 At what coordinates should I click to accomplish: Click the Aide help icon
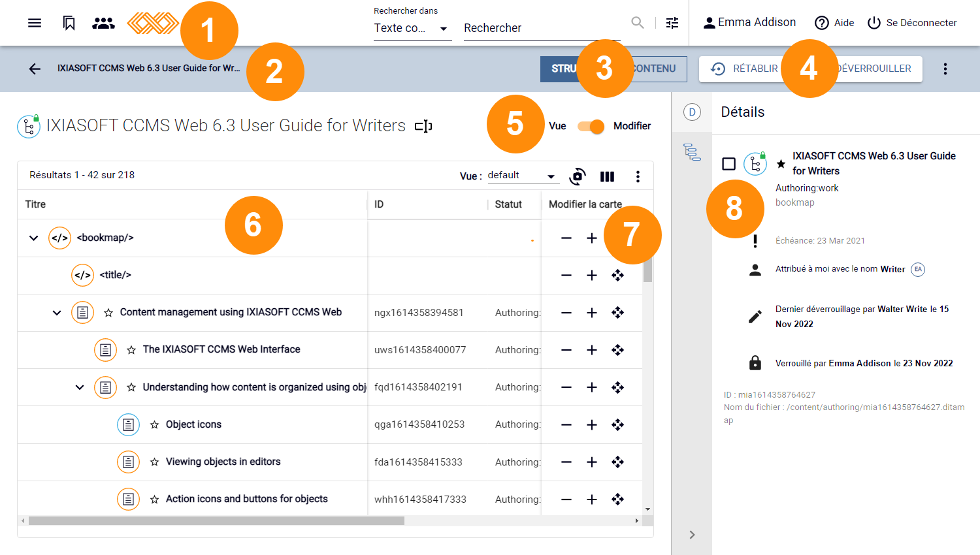(822, 23)
